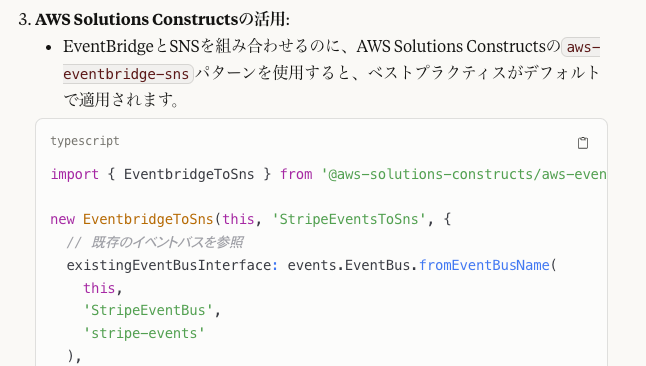Image resolution: width=646 pixels, height=366 pixels.
Task: Click the blue fromEventBusName method
Action: [x=484, y=265]
